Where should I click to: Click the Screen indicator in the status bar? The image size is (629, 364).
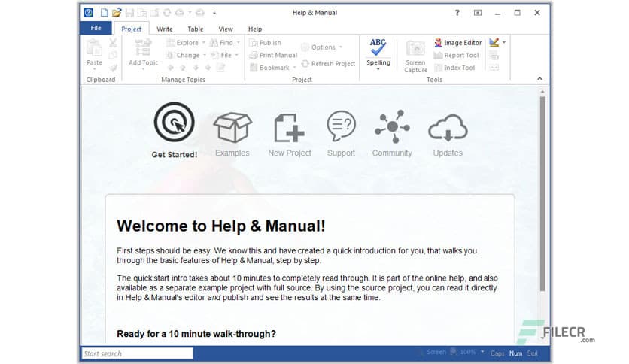coord(436,352)
